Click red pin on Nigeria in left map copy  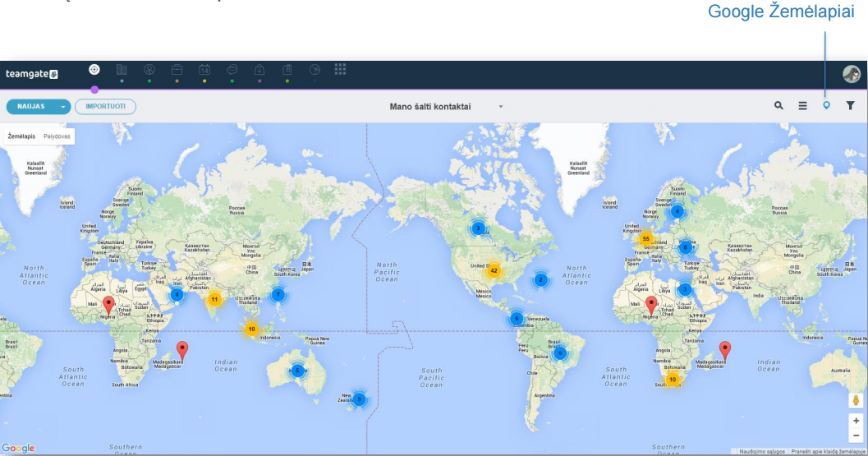(108, 306)
